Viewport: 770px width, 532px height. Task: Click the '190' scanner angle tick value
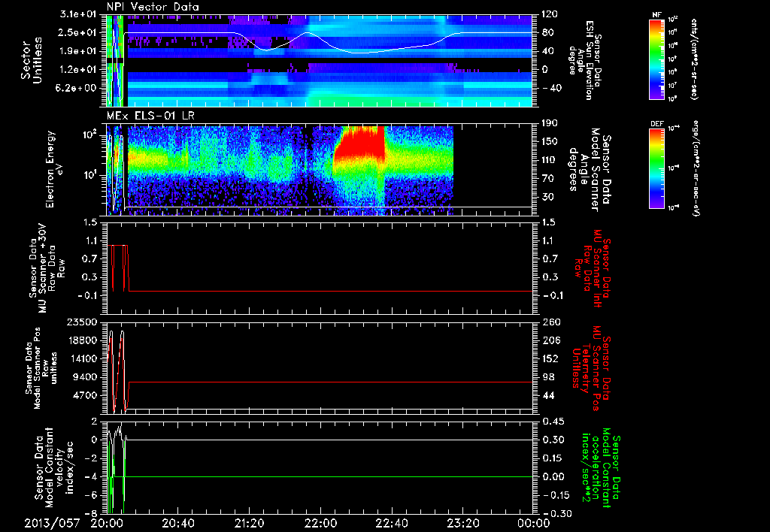[x=550, y=124]
